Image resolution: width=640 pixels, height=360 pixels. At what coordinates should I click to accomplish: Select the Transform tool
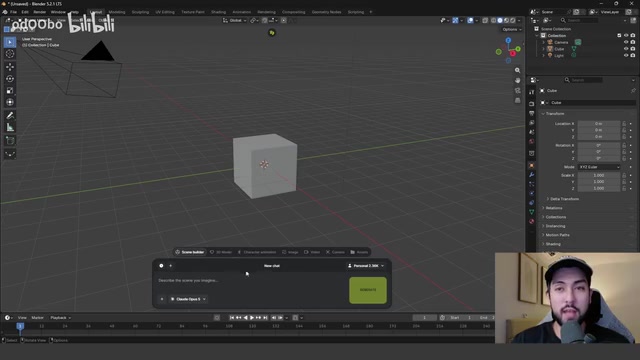pyautogui.click(x=10, y=102)
